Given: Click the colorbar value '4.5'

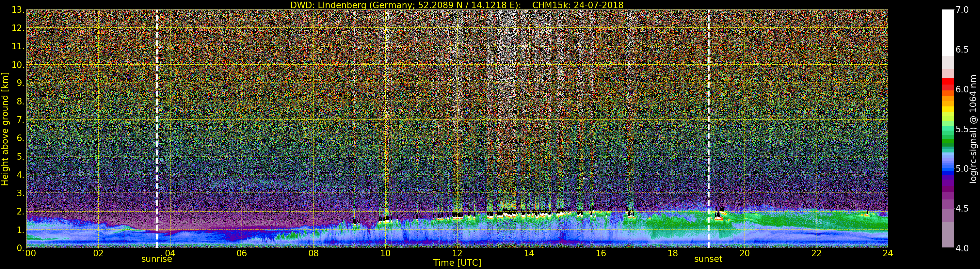Looking at the screenshot, I should (x=962, y=209).
